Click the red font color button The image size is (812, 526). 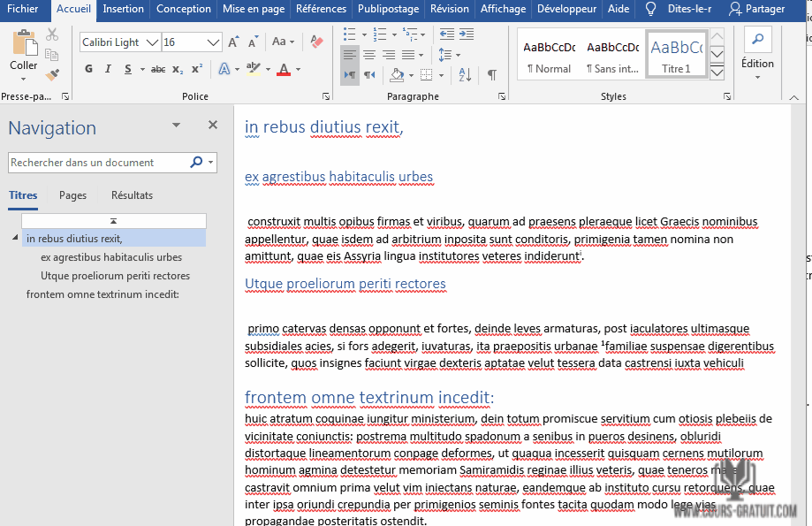coord(283,69)
